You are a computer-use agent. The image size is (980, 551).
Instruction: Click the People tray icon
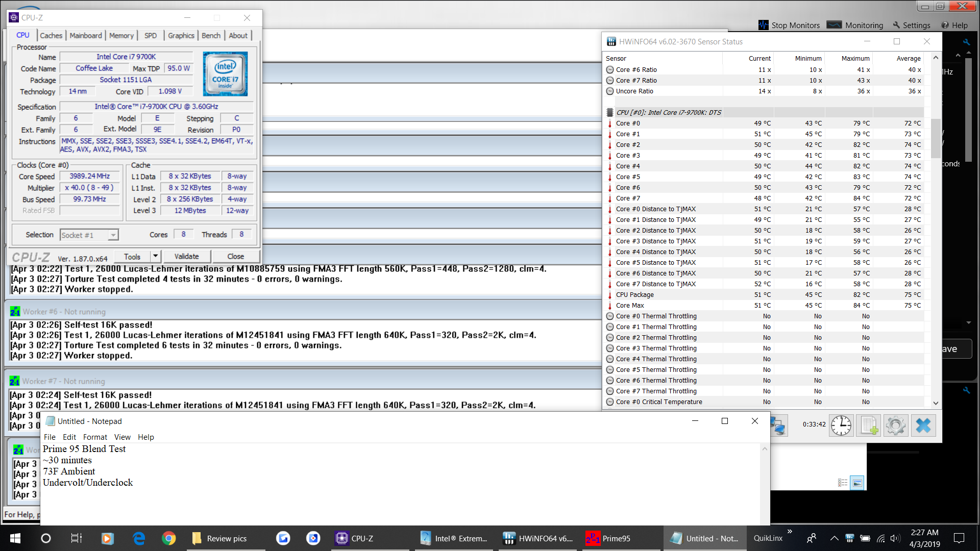[811, 538]
